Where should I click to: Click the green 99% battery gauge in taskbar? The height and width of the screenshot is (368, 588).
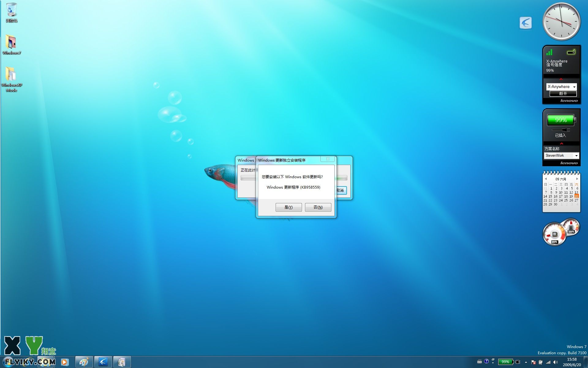pyautogui.click(x=506, y=362)
